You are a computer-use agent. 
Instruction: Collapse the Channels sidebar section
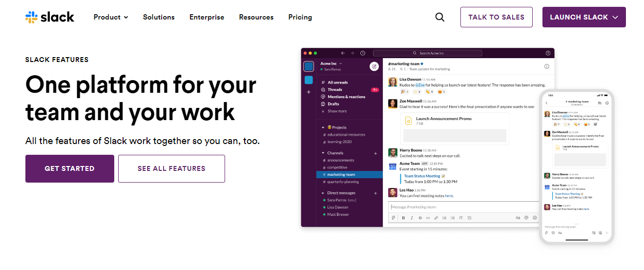323,153
